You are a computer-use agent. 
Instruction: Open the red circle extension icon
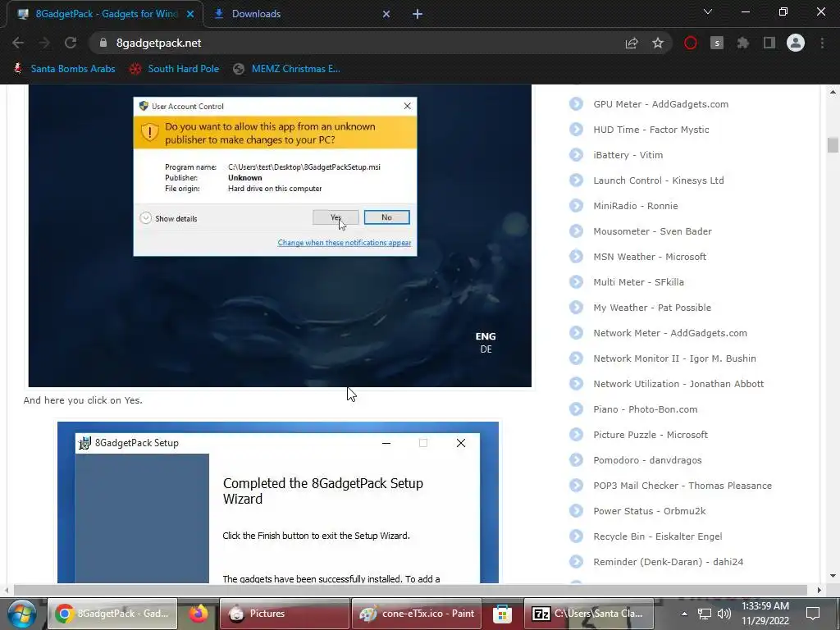tap(691, 43)
